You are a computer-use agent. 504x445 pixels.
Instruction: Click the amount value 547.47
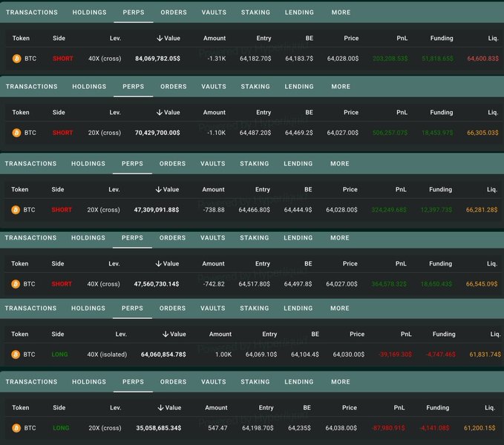pos(217,428)
